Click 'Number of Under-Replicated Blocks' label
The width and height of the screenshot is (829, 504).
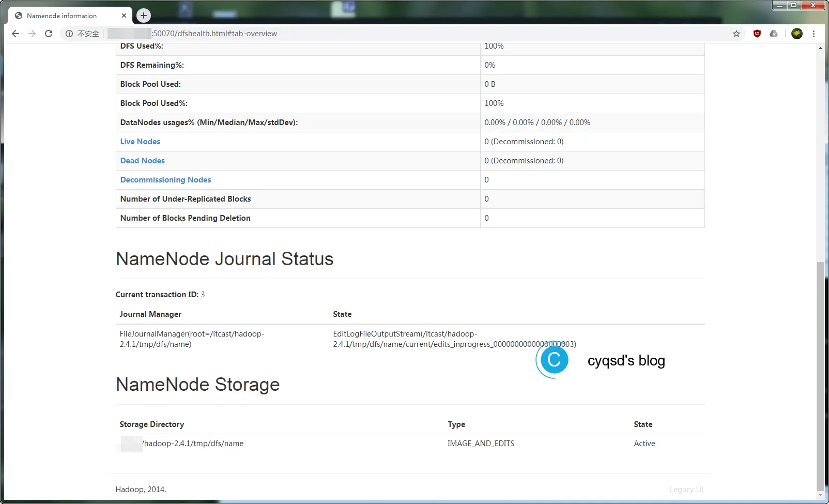(x=186, y=199)
